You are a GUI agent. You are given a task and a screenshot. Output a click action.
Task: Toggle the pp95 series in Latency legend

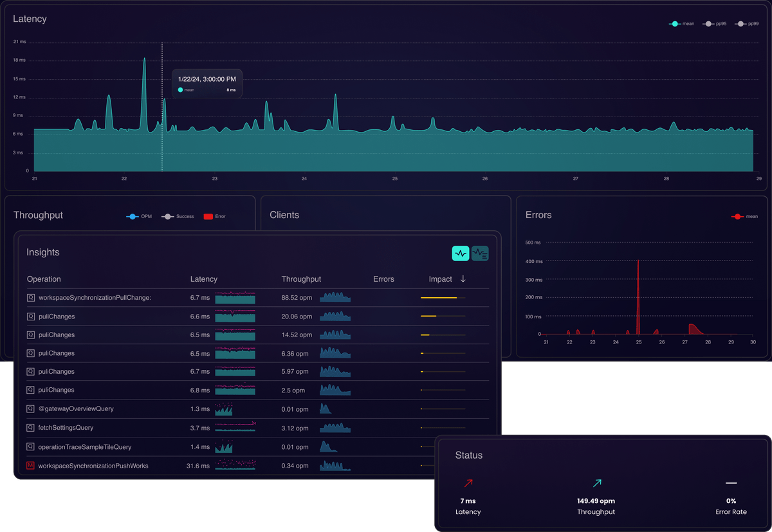coord(715,24)
